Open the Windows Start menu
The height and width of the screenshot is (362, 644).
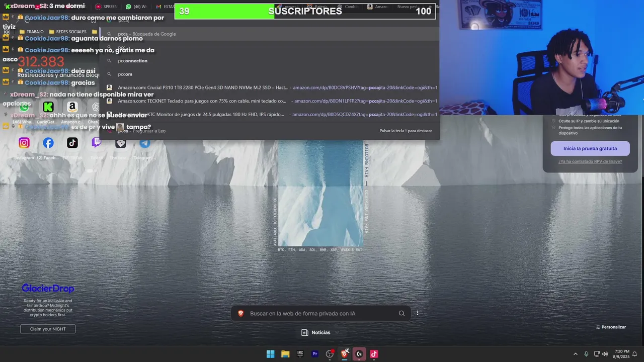click(x=270, y=354)
